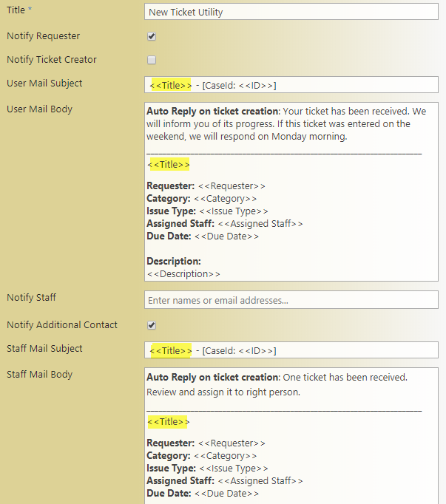Image resolution: width=446 pixels, height=504 pixels.
Task: Click "weekend, we will respond on Monday morning." text
Action: coord(247,137)
